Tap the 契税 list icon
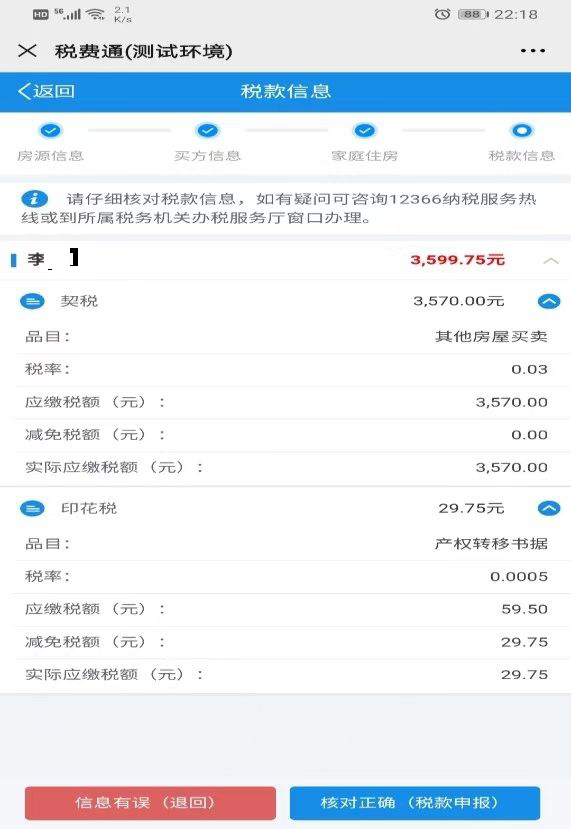 tap(32, 301)
